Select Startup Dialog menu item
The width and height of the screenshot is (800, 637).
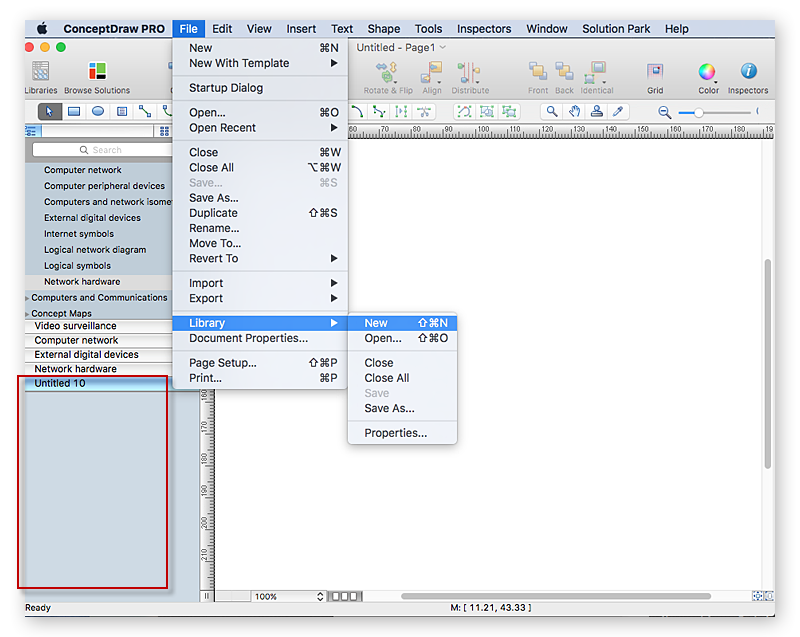click(x=260, y=88)
